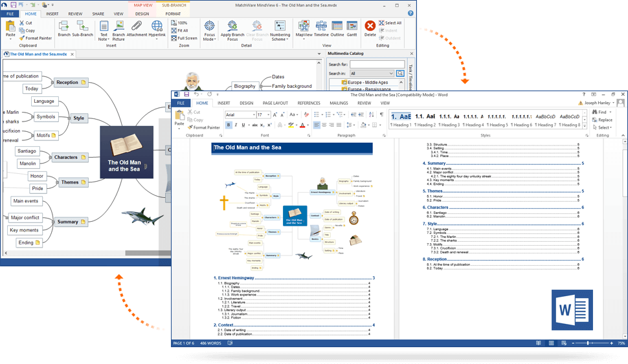Open the Search in All dropdown
Image resolution: width=628 pixels, height=364 pixels.
tap(372, 73)
